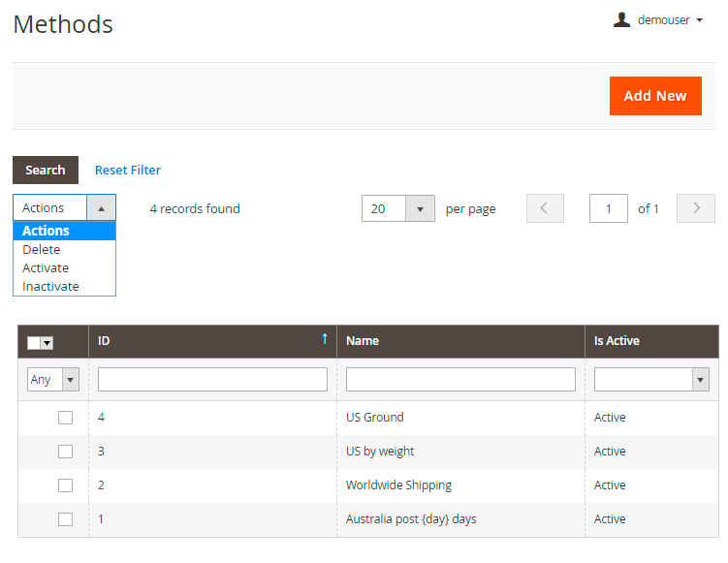Click the ID column sort arrow
Viewport: 728px width, 563px height.
(x=324, y=339)
